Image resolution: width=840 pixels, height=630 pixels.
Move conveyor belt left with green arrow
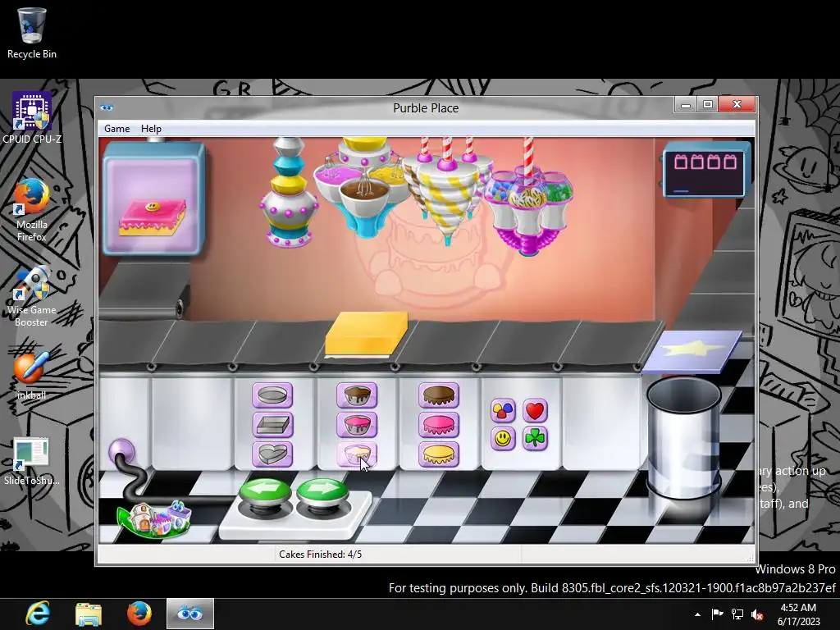pyautogui.click(x=265, y=493)
